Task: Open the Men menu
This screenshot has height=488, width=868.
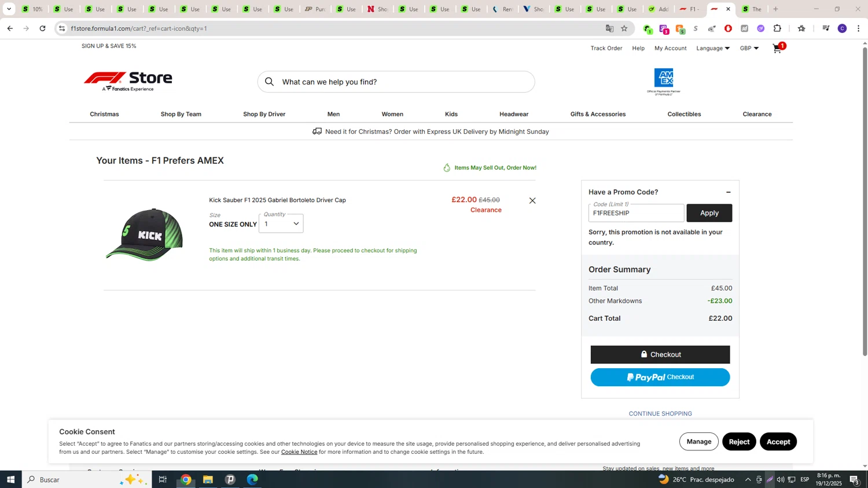Action: pyautogui.click(x=333, y=114)
